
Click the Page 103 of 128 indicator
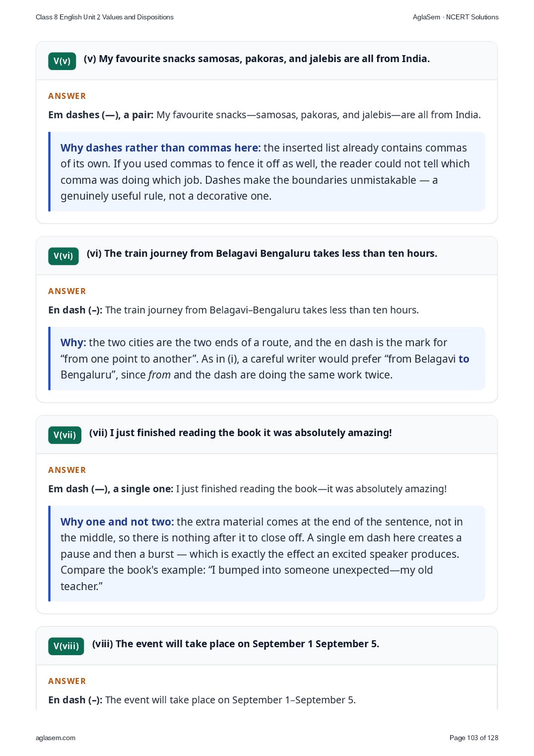click(473, 738)
